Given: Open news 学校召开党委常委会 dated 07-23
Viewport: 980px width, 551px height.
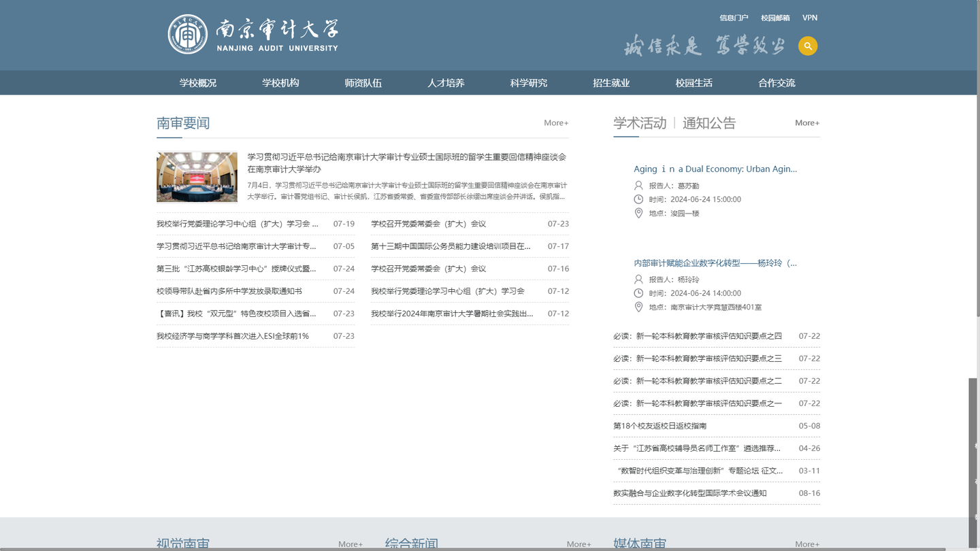Looking at the screenshot, I should tap(429, 224).
